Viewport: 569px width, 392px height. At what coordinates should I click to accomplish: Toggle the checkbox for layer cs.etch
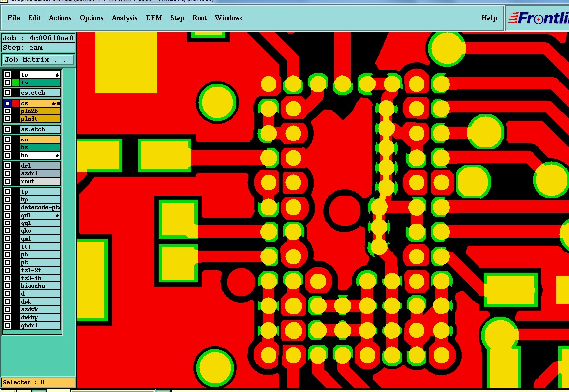tap(8, 93)
